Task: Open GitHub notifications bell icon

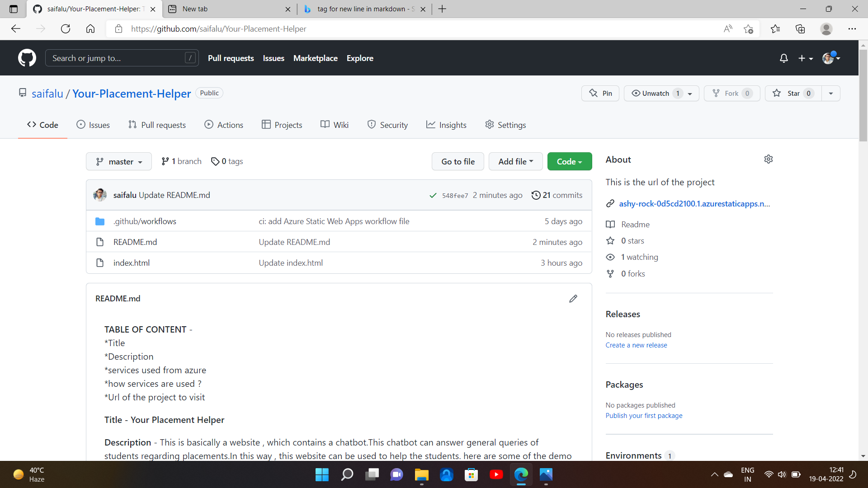Action: click(783, 58)
